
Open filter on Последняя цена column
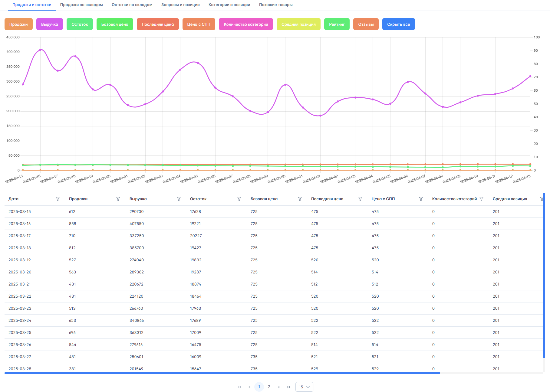[x=360, y=199]
